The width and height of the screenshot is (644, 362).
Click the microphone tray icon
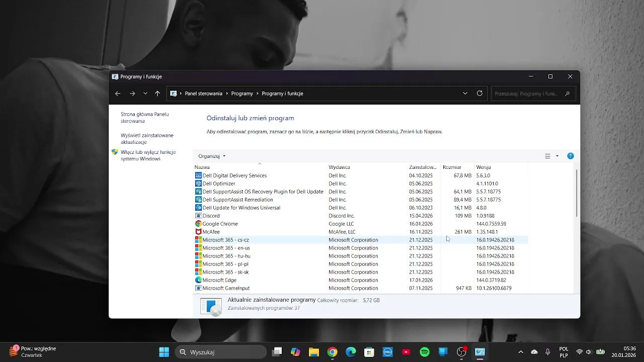548,352
